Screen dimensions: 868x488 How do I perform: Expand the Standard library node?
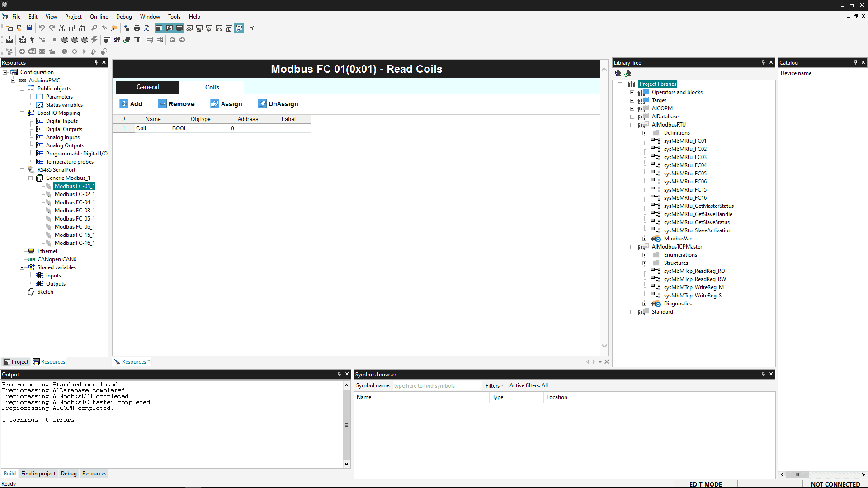pos(632,312)
